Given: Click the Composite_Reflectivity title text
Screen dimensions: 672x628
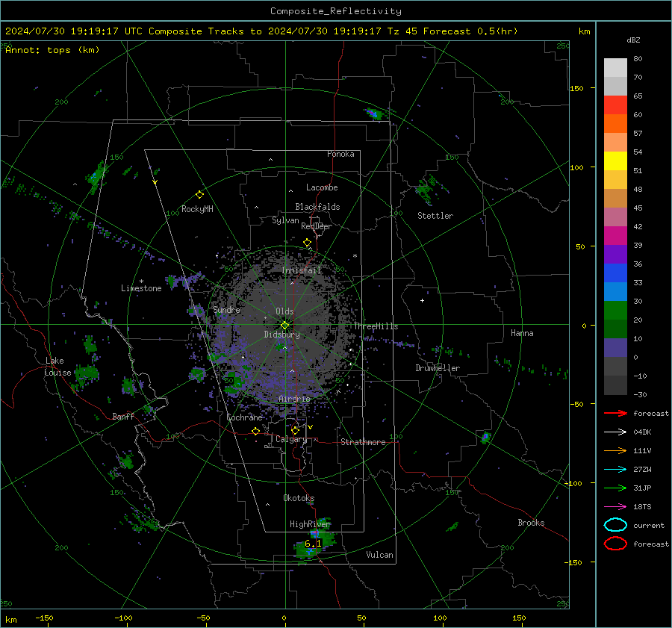Looking at the screenshot, I should coord(336,11).
